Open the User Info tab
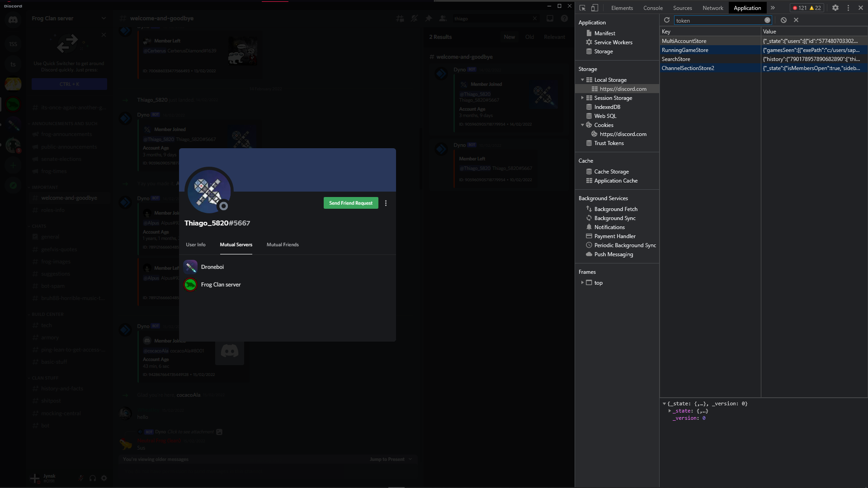868x488 pixels. coord(196,245)
